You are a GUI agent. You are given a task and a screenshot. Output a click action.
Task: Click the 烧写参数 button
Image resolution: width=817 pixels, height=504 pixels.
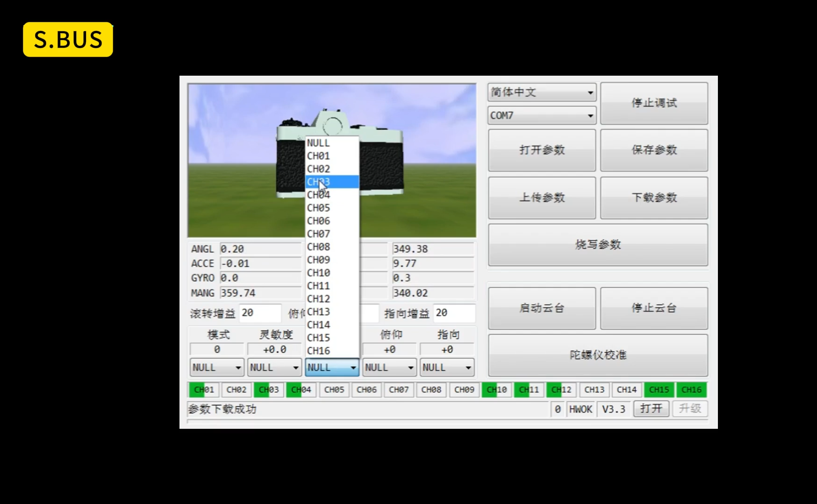click(x=598, y=245)
